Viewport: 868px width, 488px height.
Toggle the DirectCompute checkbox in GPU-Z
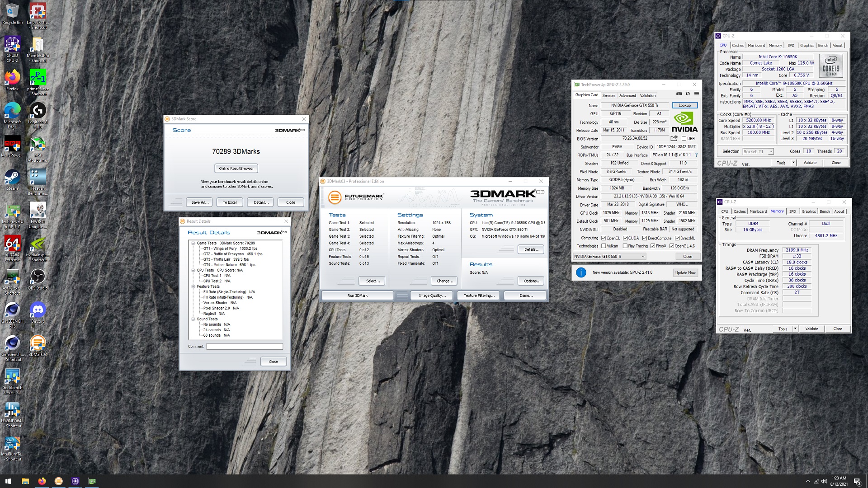pyautogui.click(x=645, y=238)
